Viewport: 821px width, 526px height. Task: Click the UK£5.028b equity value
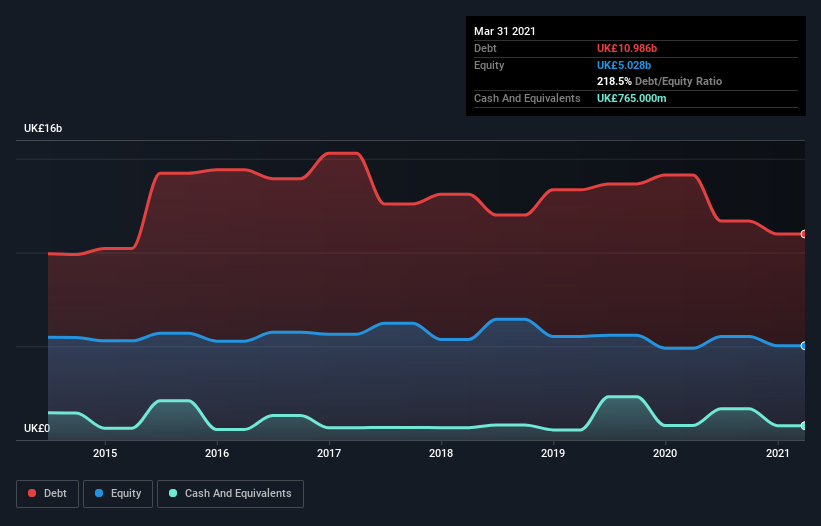coord(624,65)
